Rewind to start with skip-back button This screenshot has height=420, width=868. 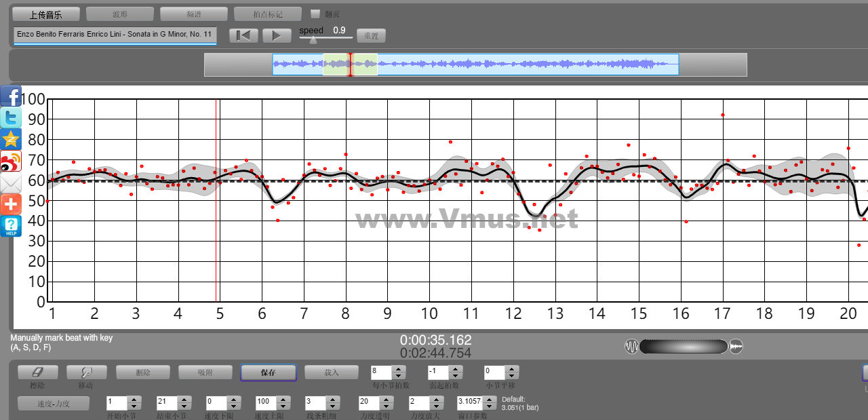click(243, 35)
